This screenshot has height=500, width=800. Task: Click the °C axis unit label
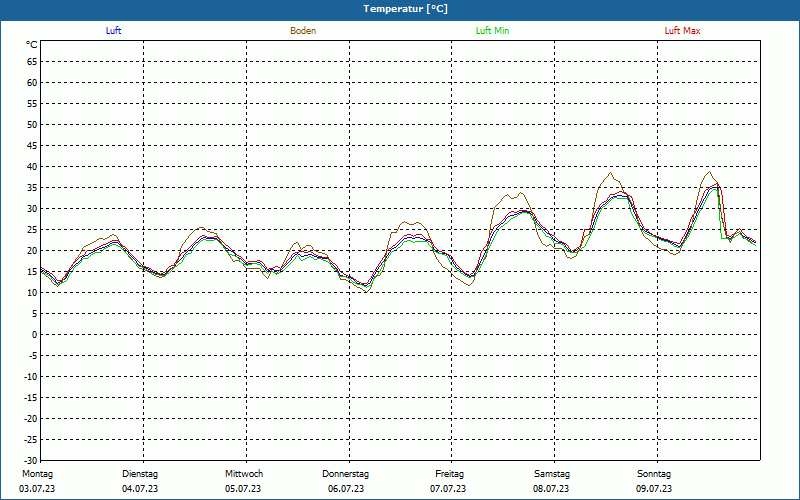click(x=32, y=45)
